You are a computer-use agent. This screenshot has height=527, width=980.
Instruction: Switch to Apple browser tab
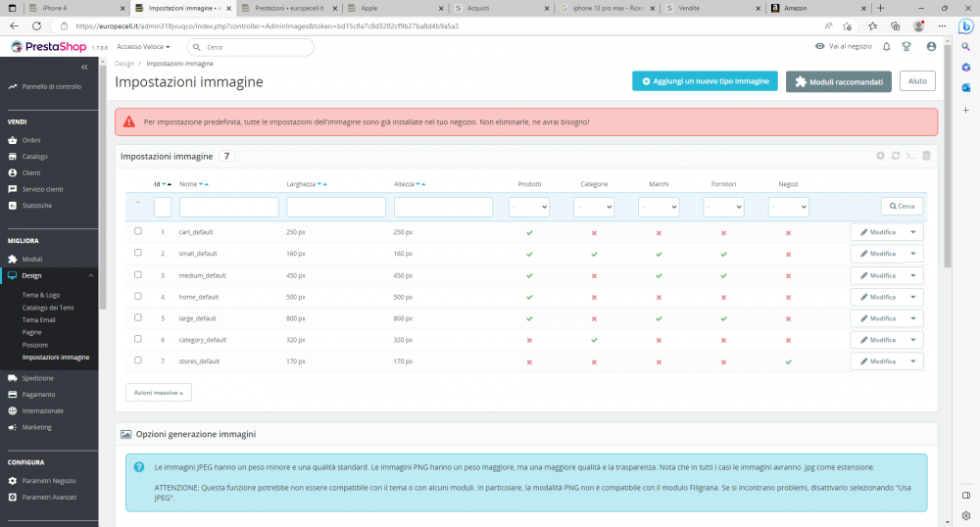(395, 8)
